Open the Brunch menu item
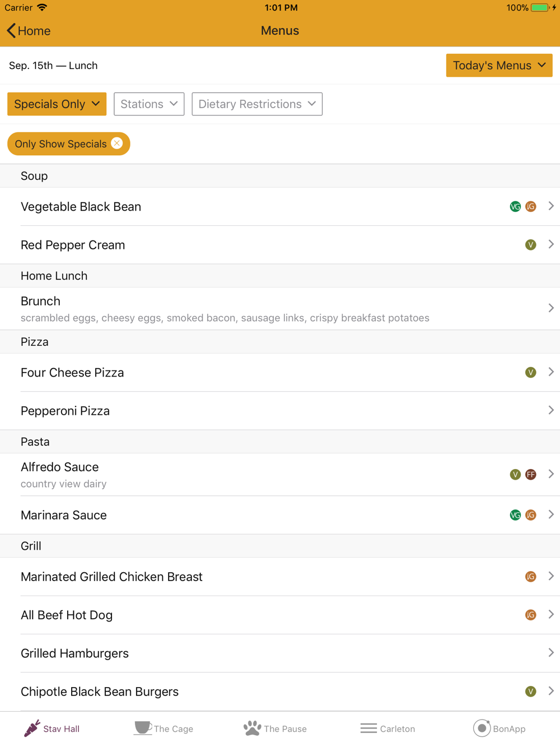Image resolution: width=560 pixels, height=747 pixels. (x=280, y=308)
